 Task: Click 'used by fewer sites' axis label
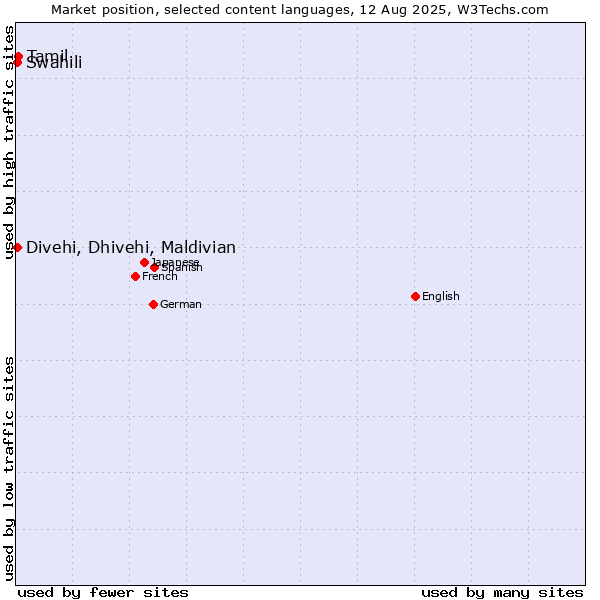103,593
